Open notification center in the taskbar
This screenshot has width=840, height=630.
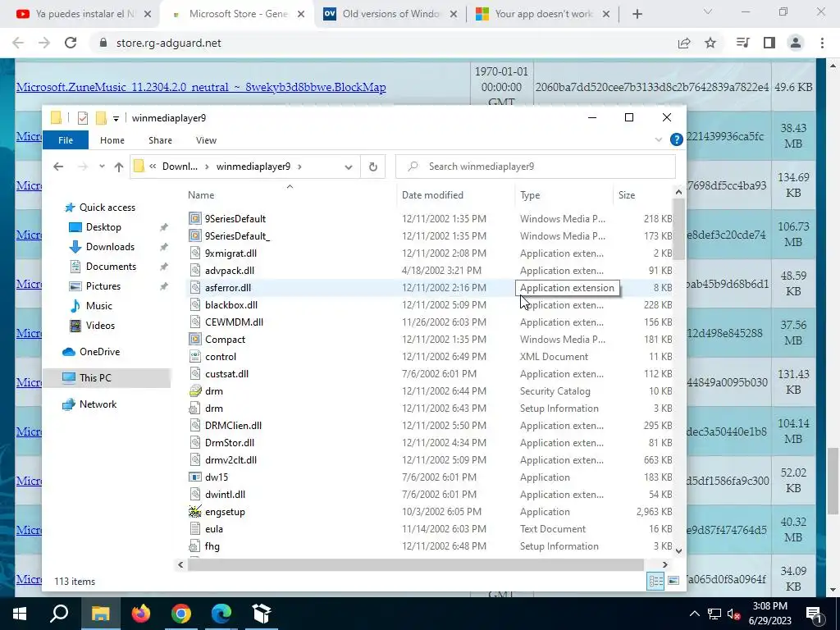[x=815, y=614]
